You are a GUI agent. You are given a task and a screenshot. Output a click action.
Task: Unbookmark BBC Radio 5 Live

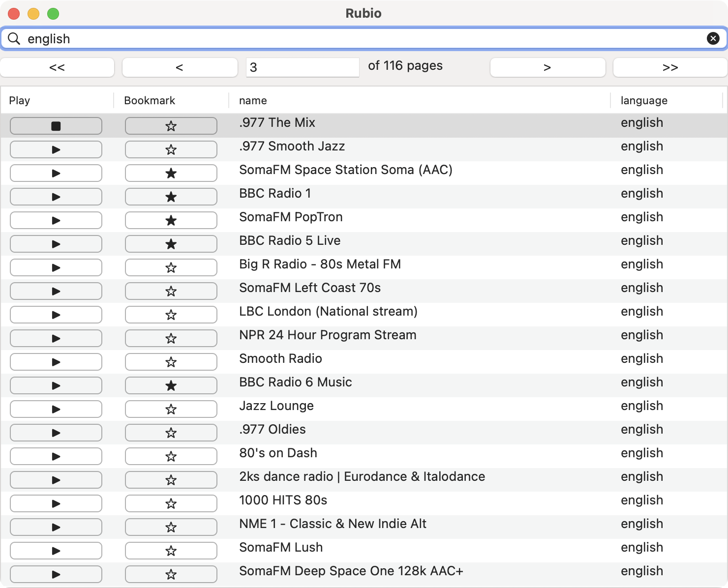coord(171,244)
